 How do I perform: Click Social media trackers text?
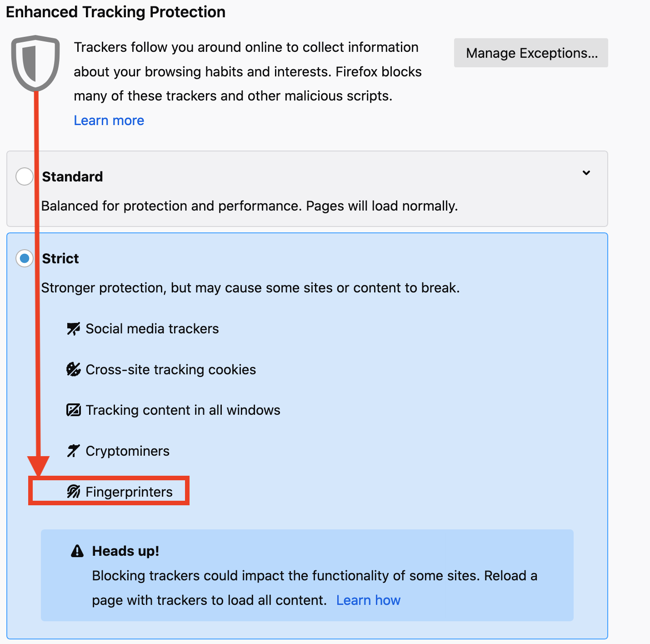152,329
